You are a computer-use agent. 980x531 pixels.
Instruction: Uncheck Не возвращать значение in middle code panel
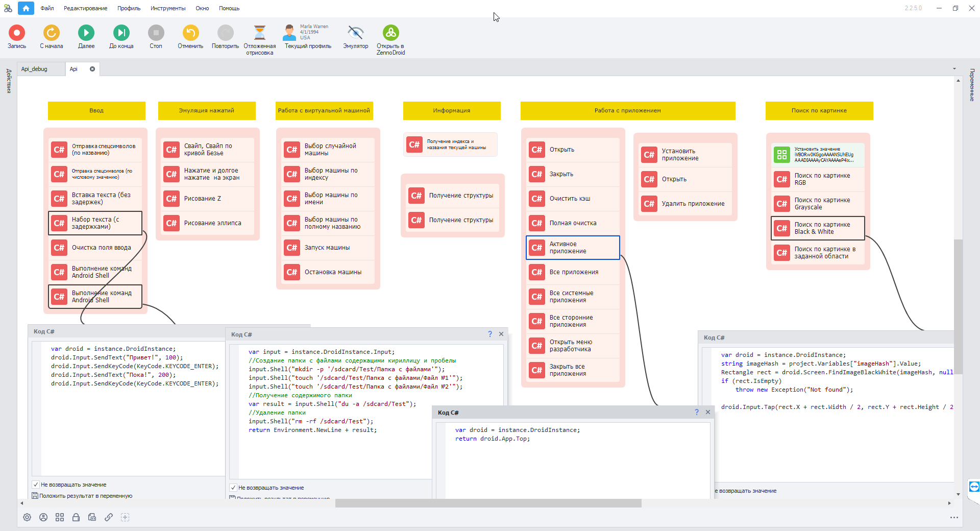[x=233, y=488]
